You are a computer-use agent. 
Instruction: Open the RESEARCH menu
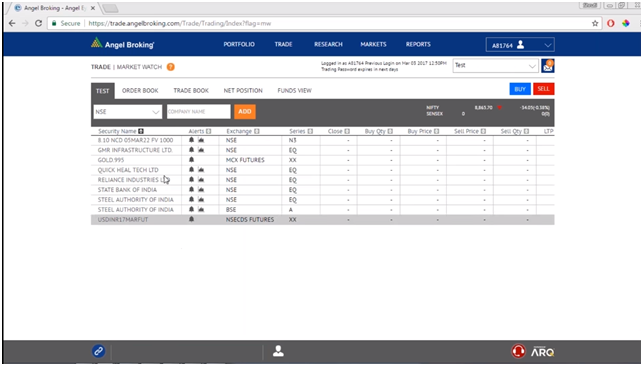pos(328,44)
